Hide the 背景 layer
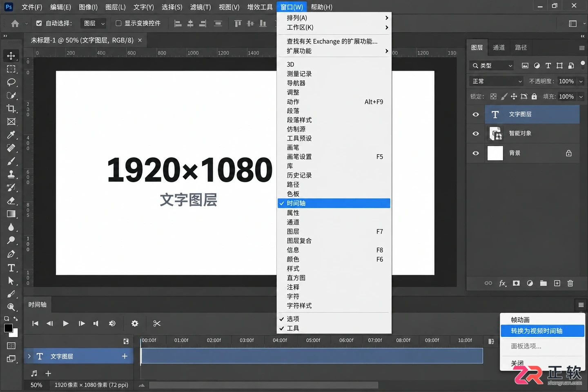Screen dimensions: 588x392 pyautogui.click(x=476, y=153)
